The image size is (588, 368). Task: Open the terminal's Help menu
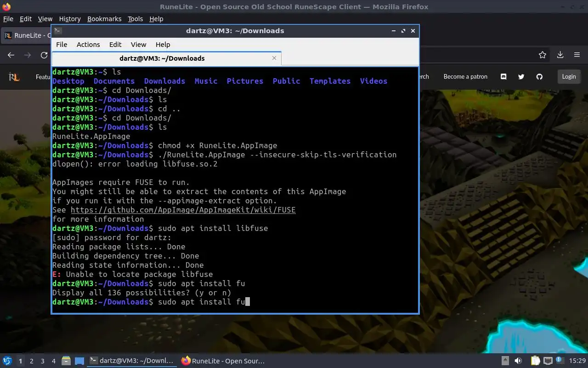tap(163, 45)
